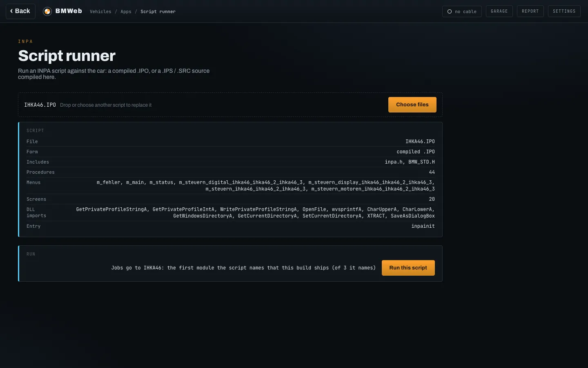Click the Script runner page heading

pos(67,56)
